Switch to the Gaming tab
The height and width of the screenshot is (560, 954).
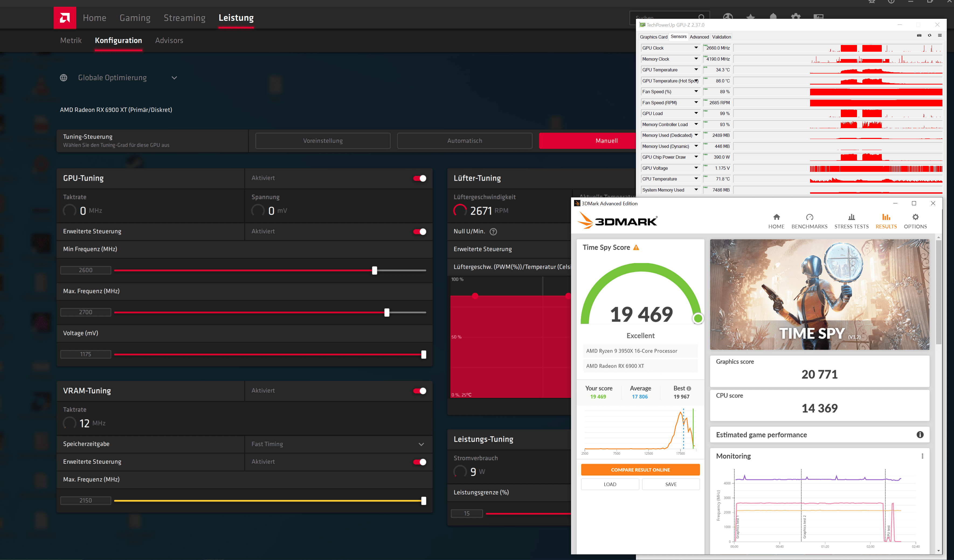pos(135,18)
